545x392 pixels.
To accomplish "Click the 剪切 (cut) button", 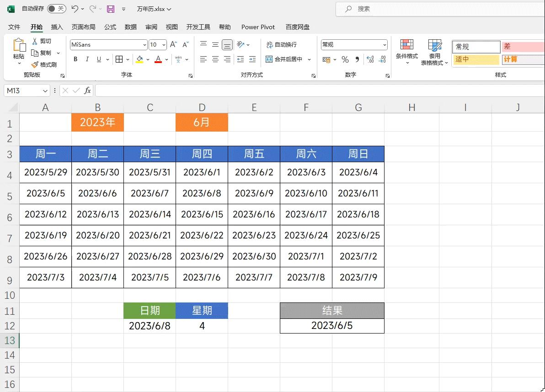I will (x=43, y=41).
